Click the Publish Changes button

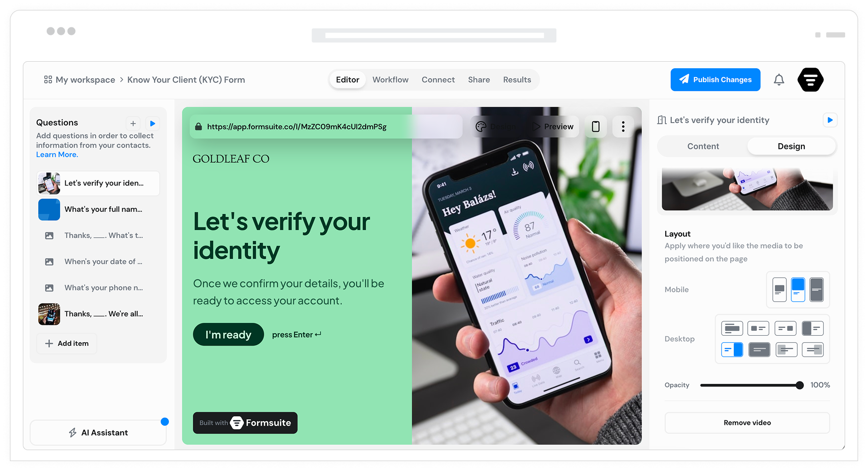coord(715,80)
